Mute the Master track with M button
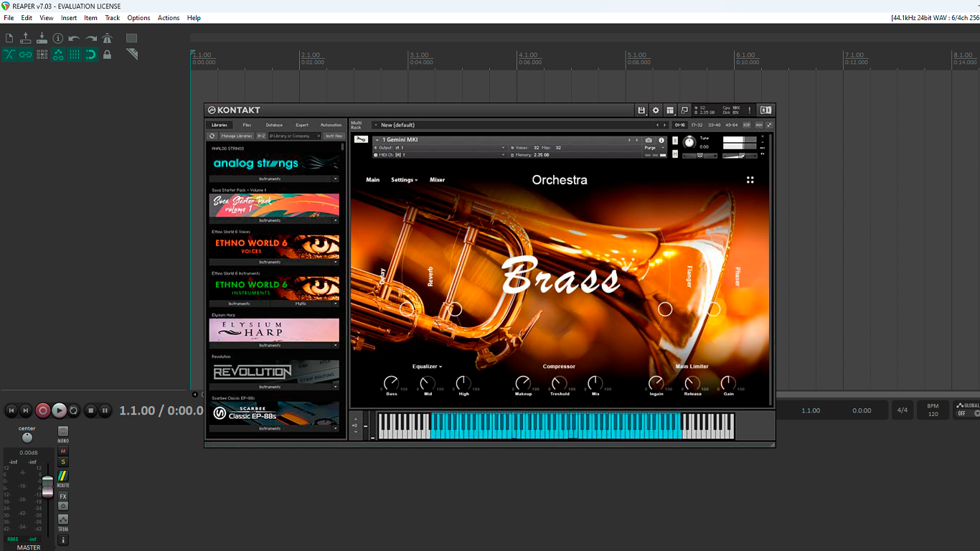The height and width of the screenshot is (551, 980). 63,451
